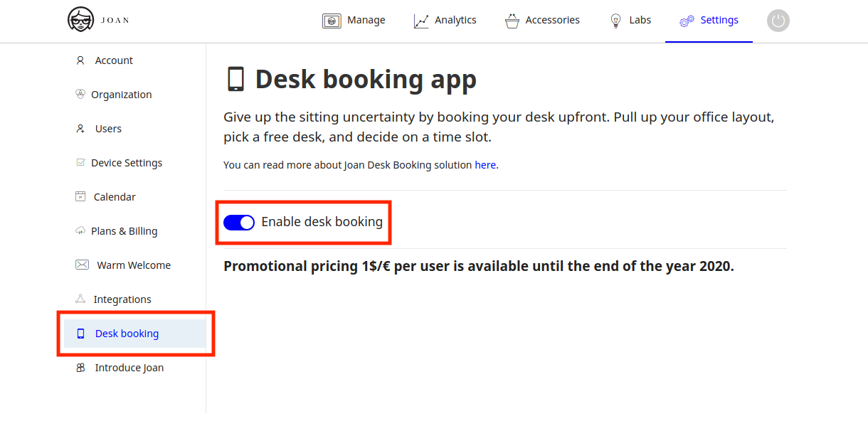
Task: Open Plans & Billing section
Action: coord(135,231)
